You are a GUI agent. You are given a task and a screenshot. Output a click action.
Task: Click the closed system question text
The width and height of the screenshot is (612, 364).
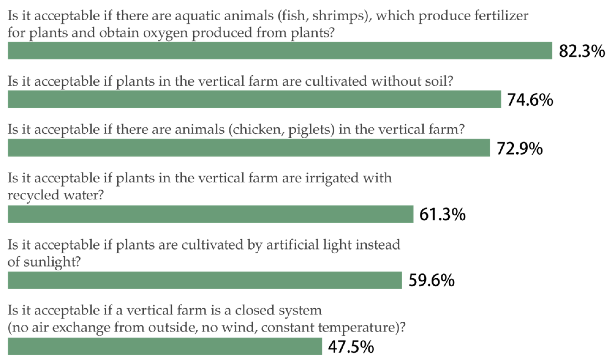[x=206, y=319]
